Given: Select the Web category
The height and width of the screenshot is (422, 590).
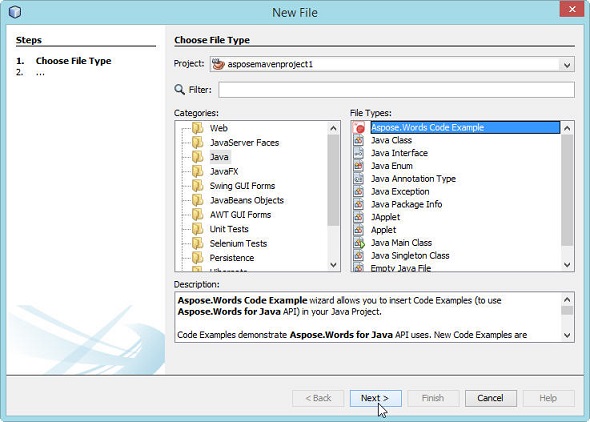Looking at the screenshot, I should point(219,128).
